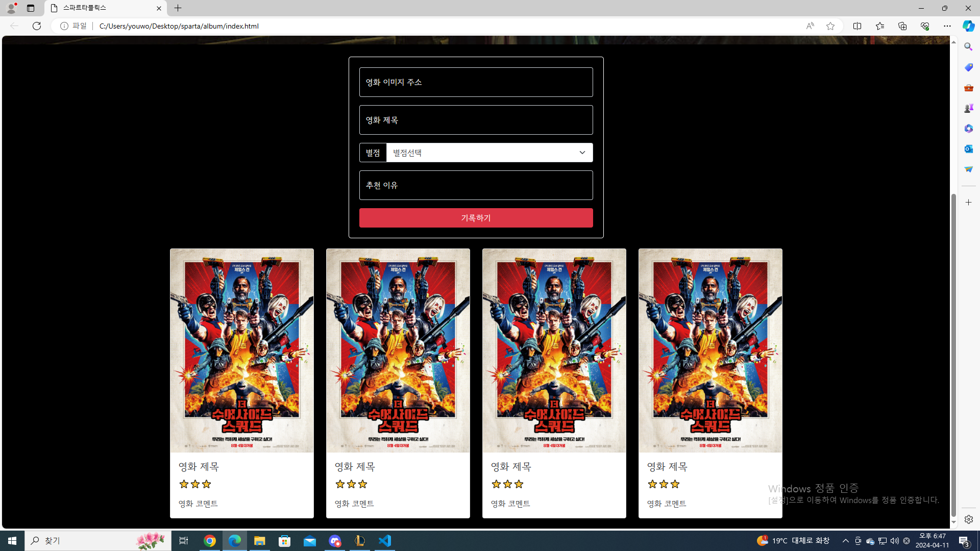Open Outlook in the sidebar
Viewport: 980px width, 551px height.
click(x=968, y=149)
